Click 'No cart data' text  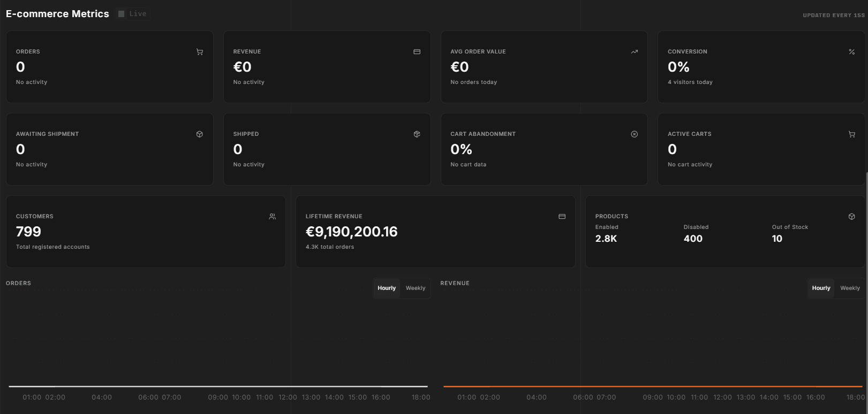(469, 165)
